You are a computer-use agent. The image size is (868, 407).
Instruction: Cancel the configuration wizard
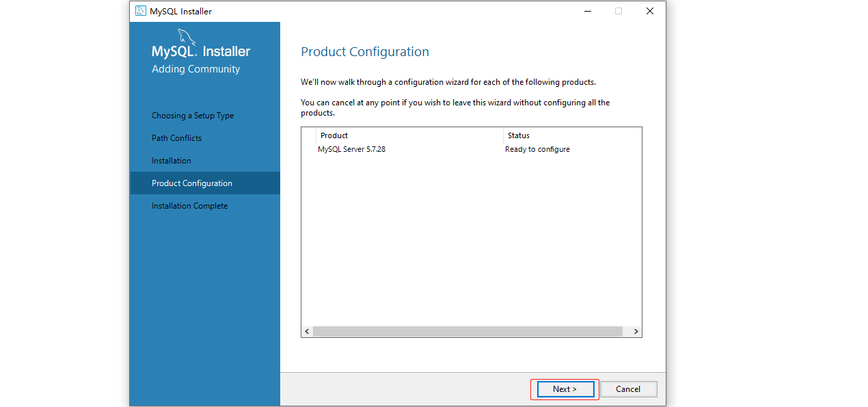tap(628, 389)
